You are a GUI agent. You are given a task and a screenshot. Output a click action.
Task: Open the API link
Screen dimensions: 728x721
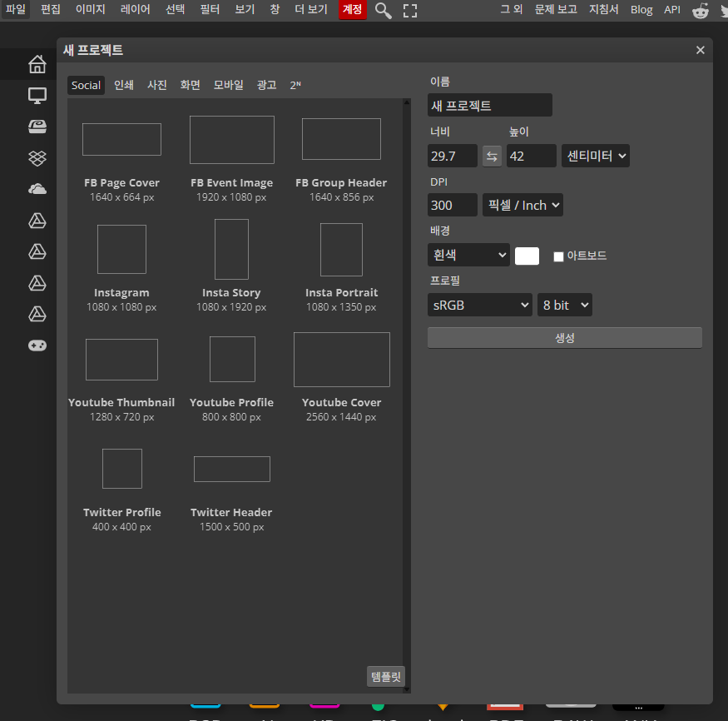coord(671,9)
